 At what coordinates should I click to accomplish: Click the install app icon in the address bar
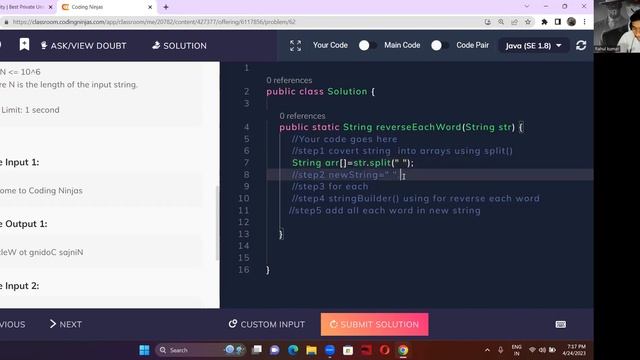487,22
